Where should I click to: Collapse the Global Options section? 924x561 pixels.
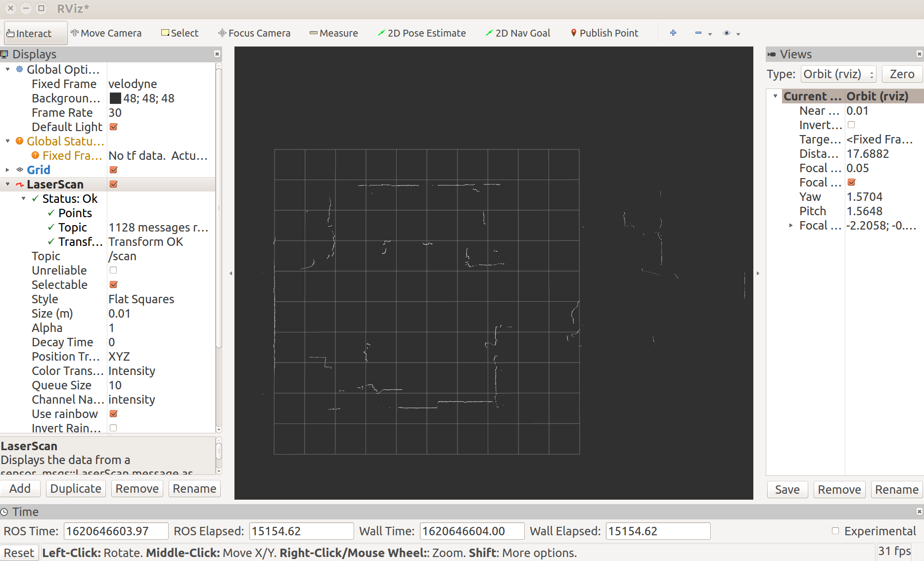[x=7, y=69]
